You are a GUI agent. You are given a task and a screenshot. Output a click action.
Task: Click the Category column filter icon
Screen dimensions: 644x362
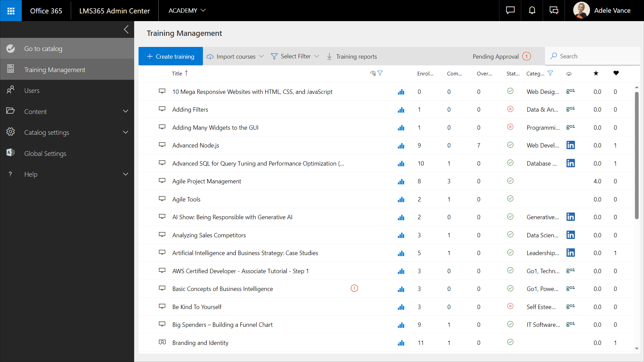pyautogui.click(x=550, y=73)
